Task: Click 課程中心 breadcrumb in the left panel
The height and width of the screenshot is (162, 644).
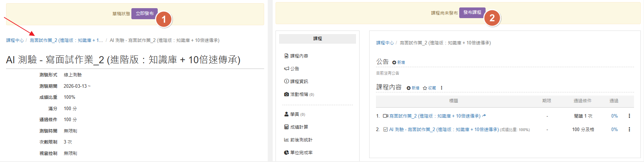Action: [15, 40]
